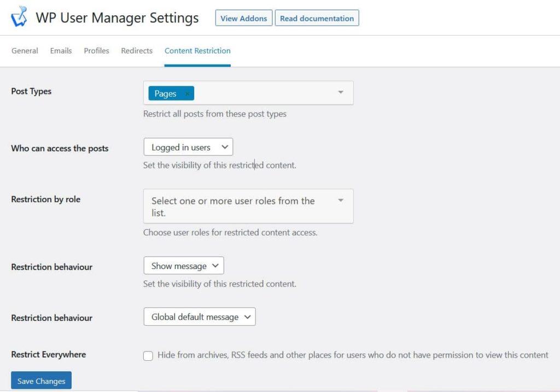The width and height of the screenshot is (560, 392).
Task: Click the 'Restrict Everywhere' label
Action: click(x=49, y=354)
